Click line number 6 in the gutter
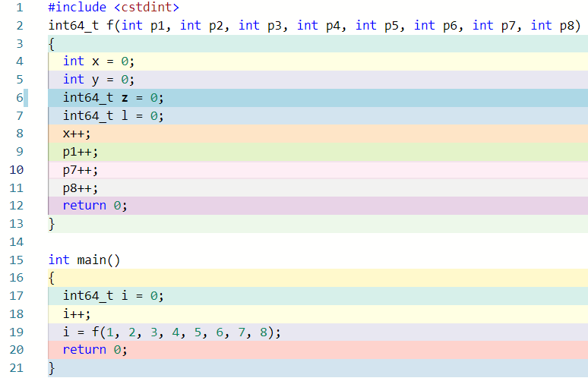Image resolution: width=588 pixels, height=378 pixels. [x=18, y=97]
